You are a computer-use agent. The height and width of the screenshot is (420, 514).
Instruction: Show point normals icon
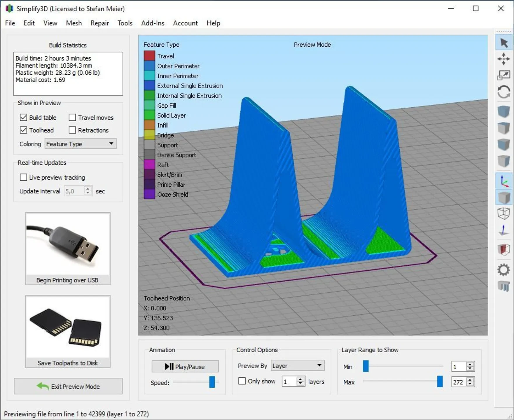(504, 230)
